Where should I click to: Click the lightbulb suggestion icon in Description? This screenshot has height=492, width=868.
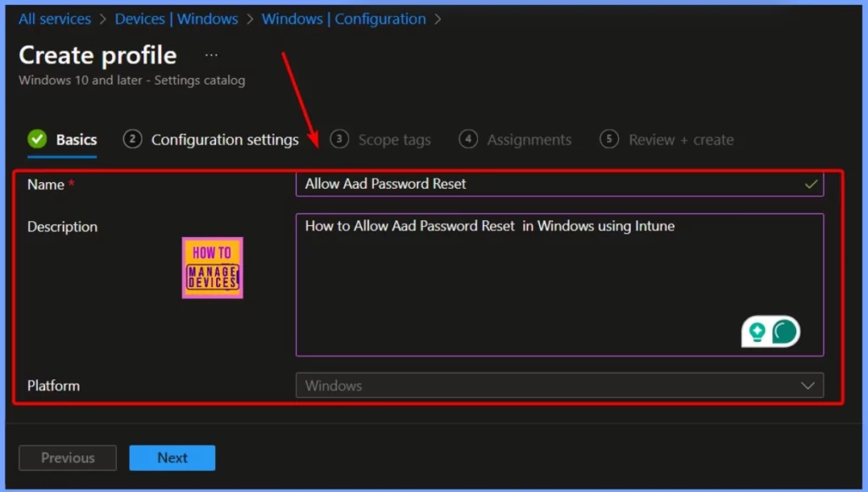[x=757, y=332]
